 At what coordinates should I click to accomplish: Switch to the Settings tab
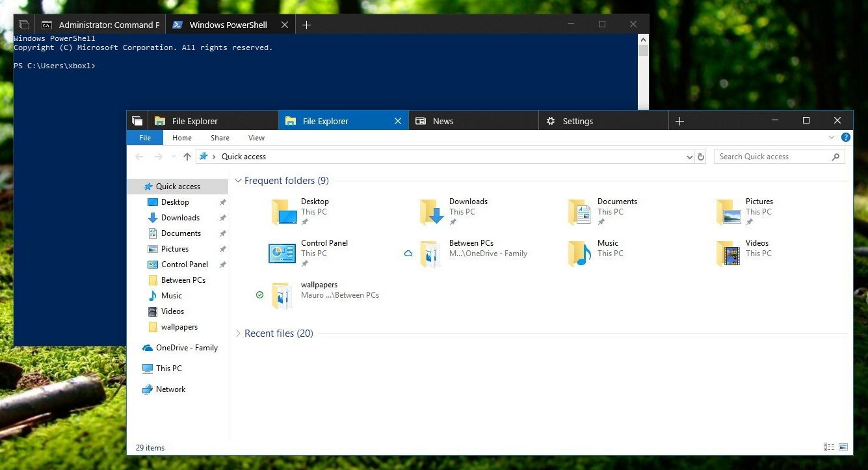[x=603, y=121]
